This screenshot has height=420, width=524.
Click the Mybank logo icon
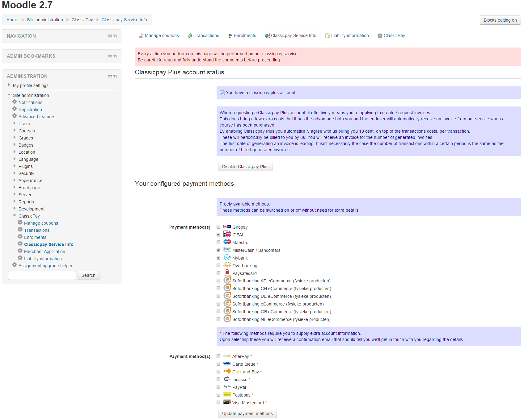tap(227, 257)
